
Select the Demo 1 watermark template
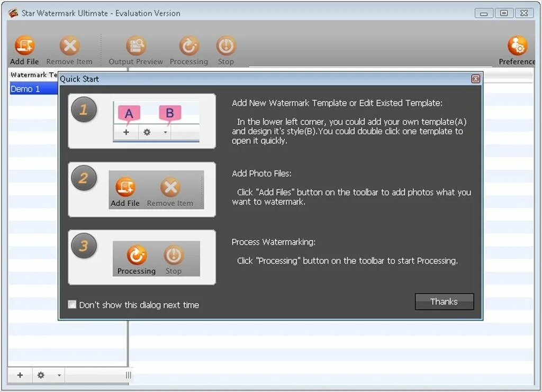(33, 89)
